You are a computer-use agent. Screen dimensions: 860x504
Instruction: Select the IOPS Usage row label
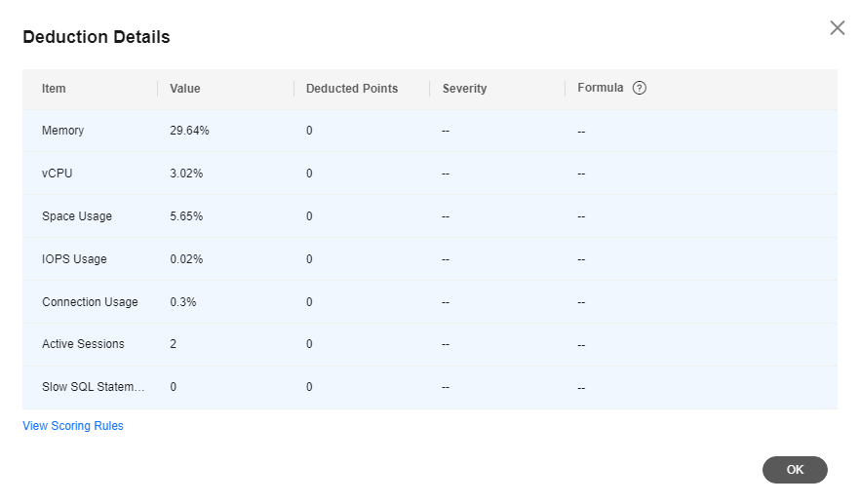(x=74, y=259)
